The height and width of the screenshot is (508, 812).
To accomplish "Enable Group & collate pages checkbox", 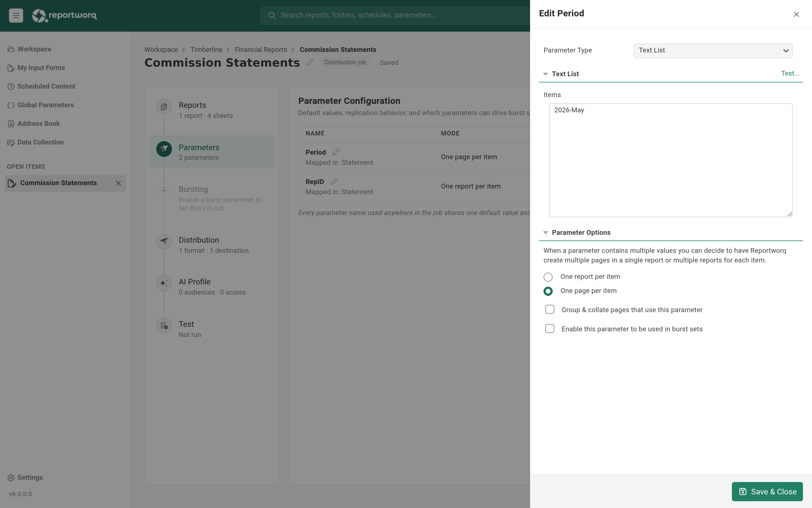I will coord(550,309).
